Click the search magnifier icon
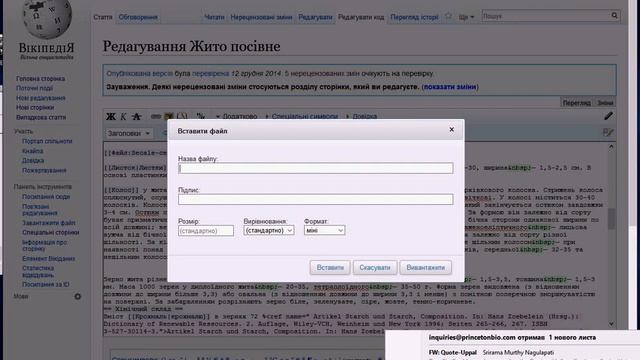Image resolution: width=640 pixels, height=360 pixels. coord(614,16)
